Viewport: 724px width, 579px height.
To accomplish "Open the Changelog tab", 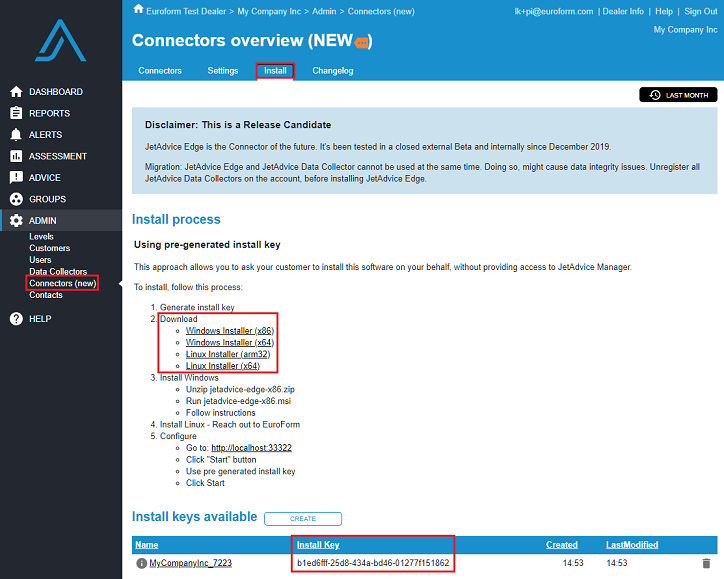I will [x=332, y=71].
